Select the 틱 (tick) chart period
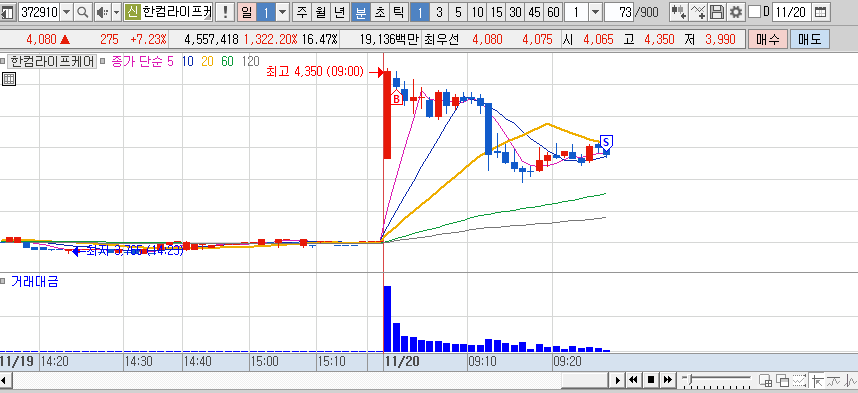This screenshot has height=393, width=858. pos(398,11)
